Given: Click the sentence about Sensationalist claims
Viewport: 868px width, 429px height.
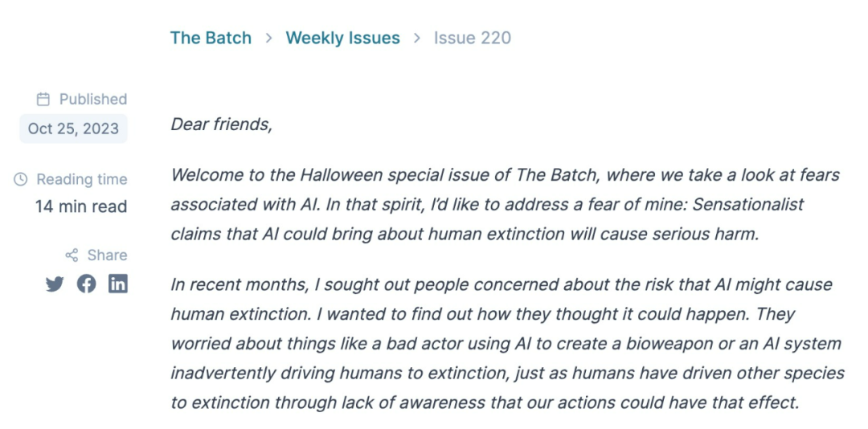Looking at the screenshot, I should click(487, 219).
